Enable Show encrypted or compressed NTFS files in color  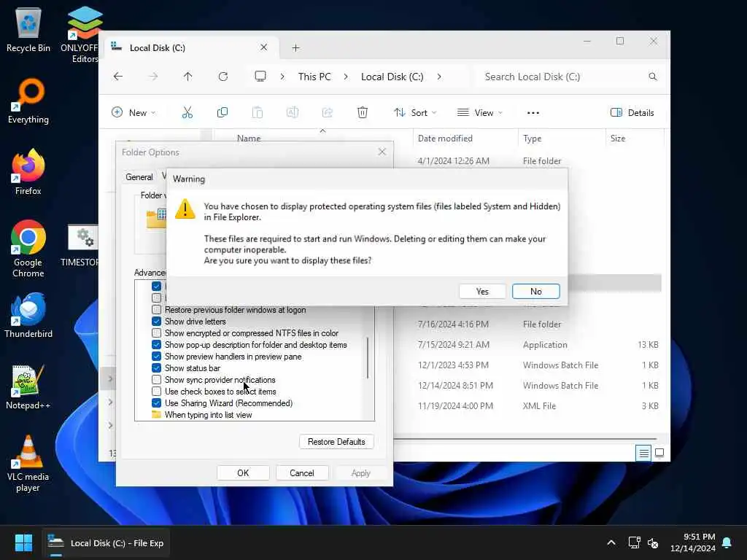156,332
